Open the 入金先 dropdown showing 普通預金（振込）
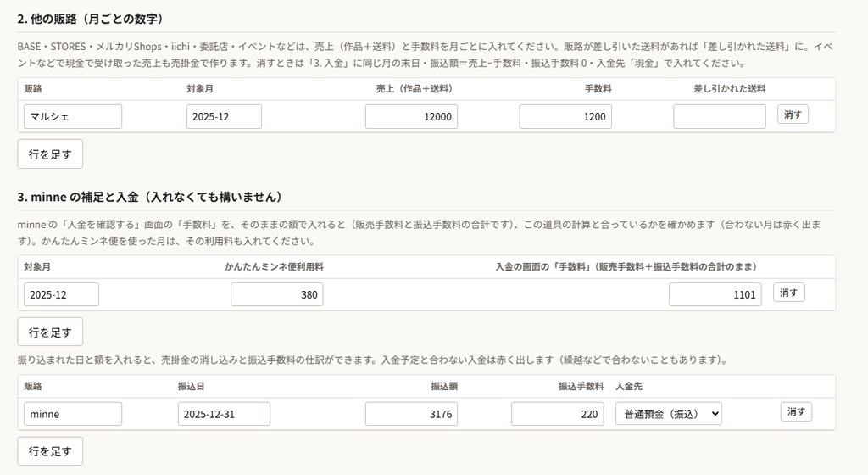 tap(668, 414)
